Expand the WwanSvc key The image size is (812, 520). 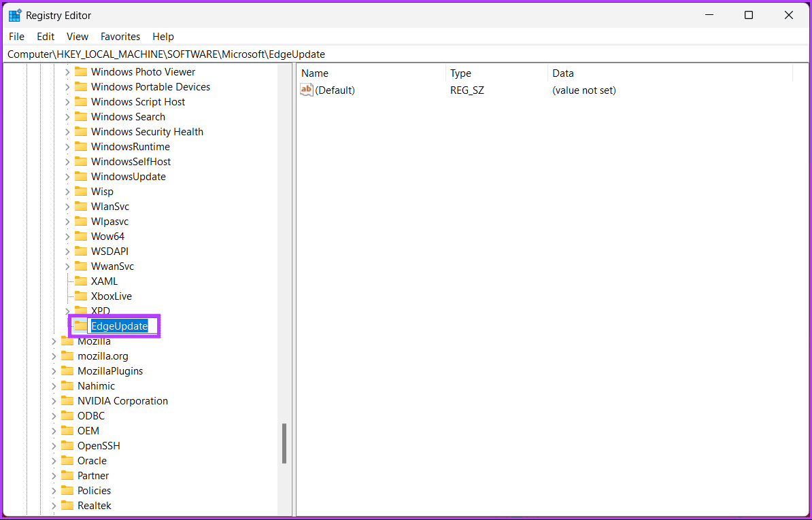click(x=67, y=267)
